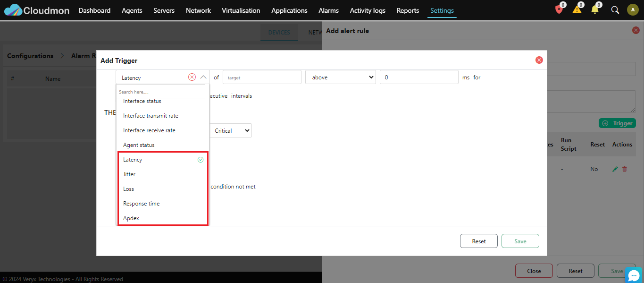Open the Critical severity dropdown
Image resolution: width=644 pixels, height=283 pixels.
pyautogui.click(x=231, y=130)
